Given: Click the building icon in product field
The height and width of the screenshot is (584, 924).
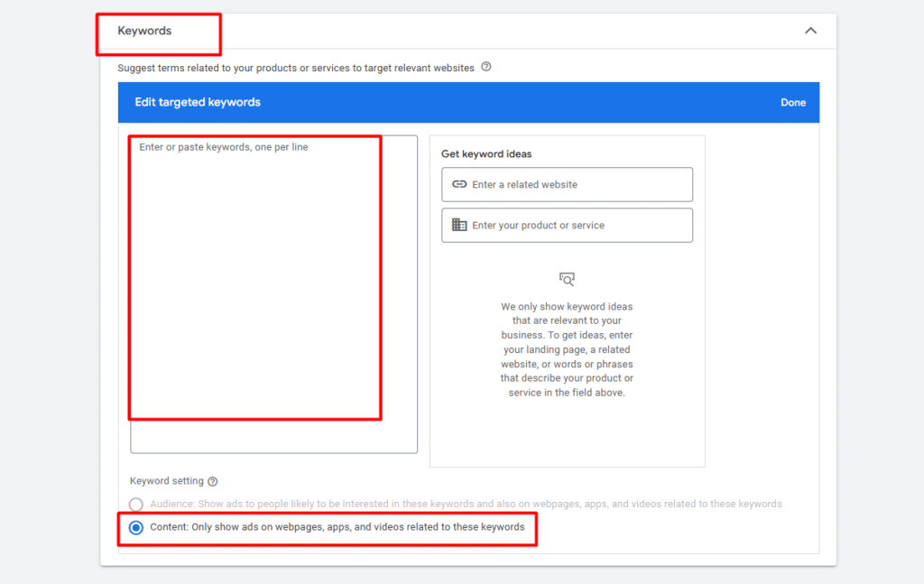Looking at the screenshot, I should [x=459, y=225].
